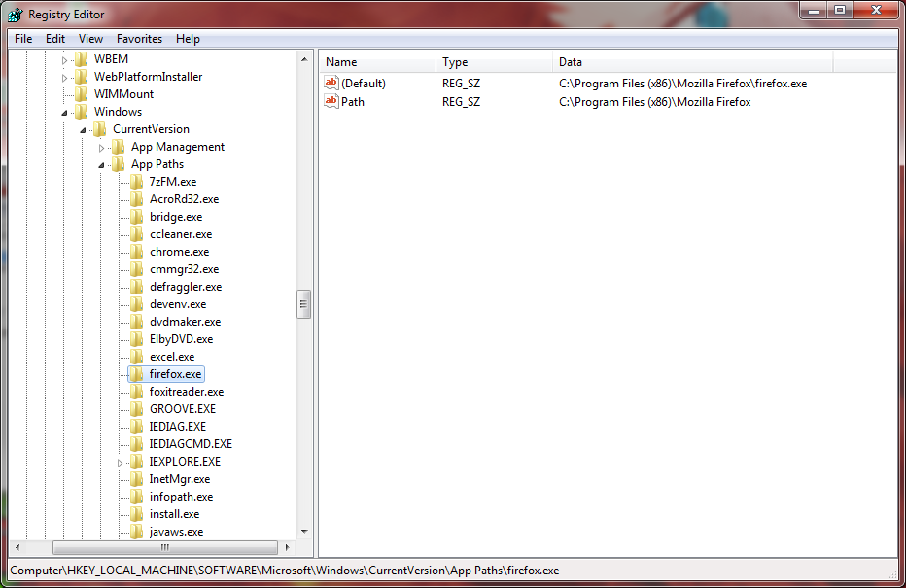This screenshot has width=906, height=588.
Task: Expand the WBEM key
Action: tap(65, 60)
